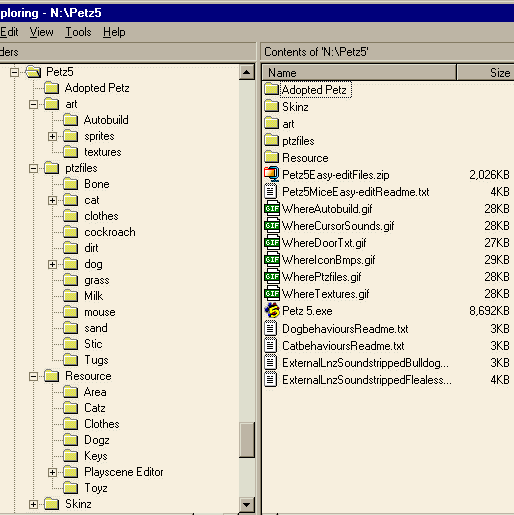Image resolution: width=514 pixels, height=515 pixels.
Task: Expand the dog folder under ptzfiles
Action: [x=52, y=264]
